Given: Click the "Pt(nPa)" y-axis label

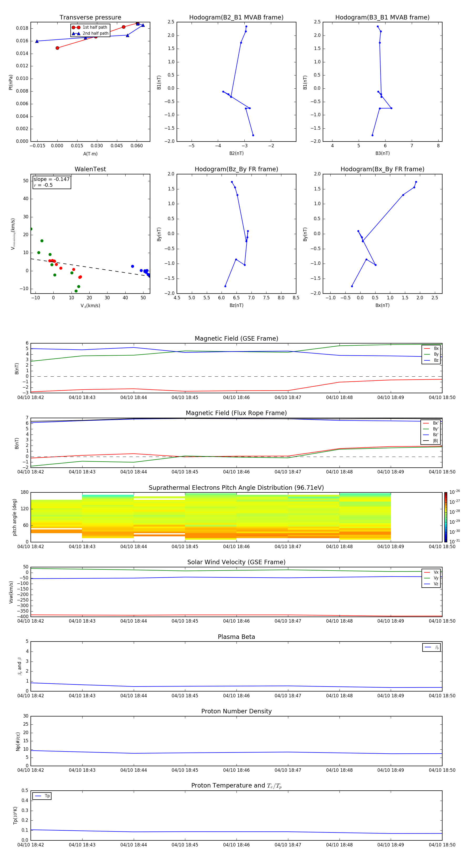Looking at the screenshot, I should point(11,82).
